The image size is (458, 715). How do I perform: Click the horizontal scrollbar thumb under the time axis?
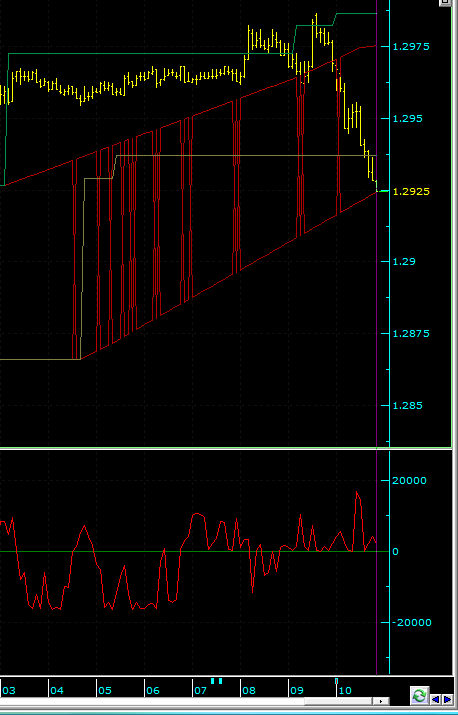click(x=338, y=701)
